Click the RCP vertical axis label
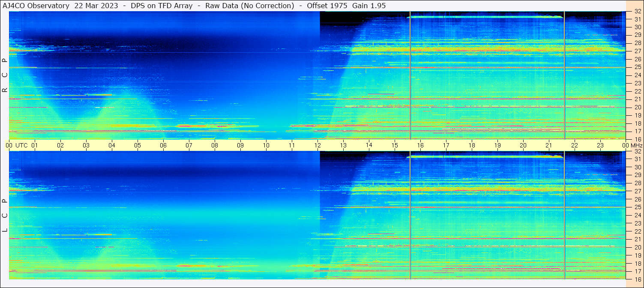This screenshot has width=644, height=288. (x=5, y=75)
